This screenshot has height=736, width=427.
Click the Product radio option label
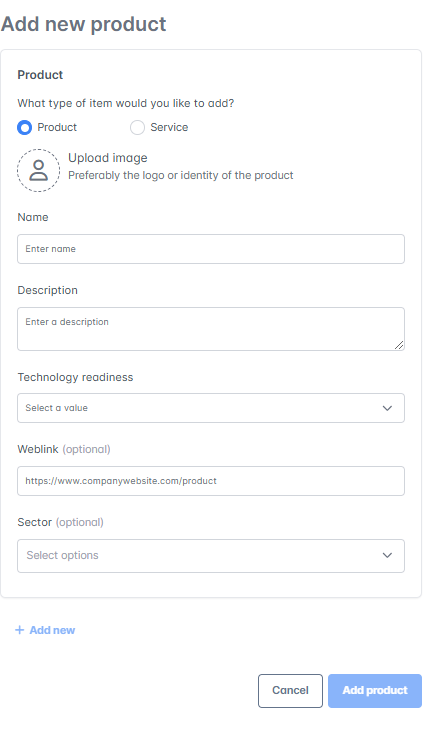pos(57,127)
